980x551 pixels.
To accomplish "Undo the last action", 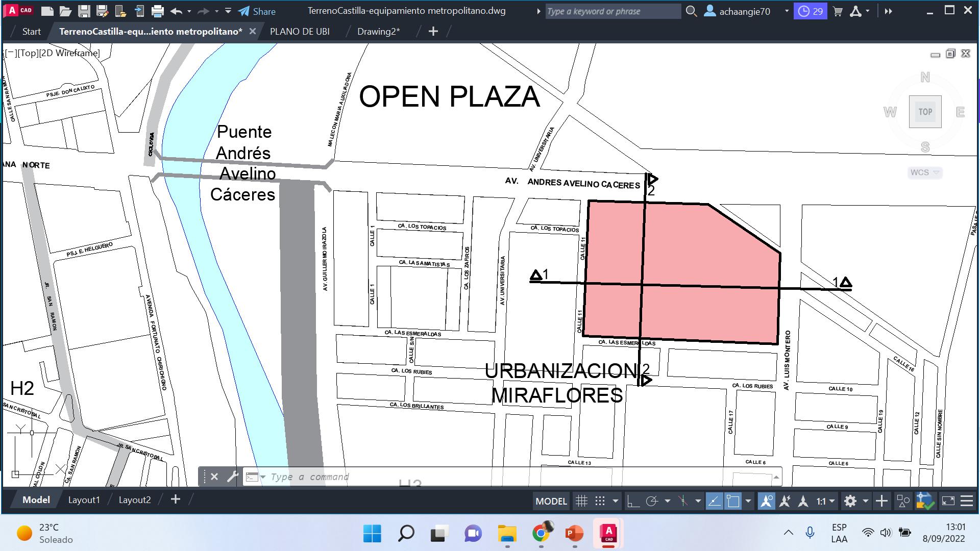I will click(176, 11).
